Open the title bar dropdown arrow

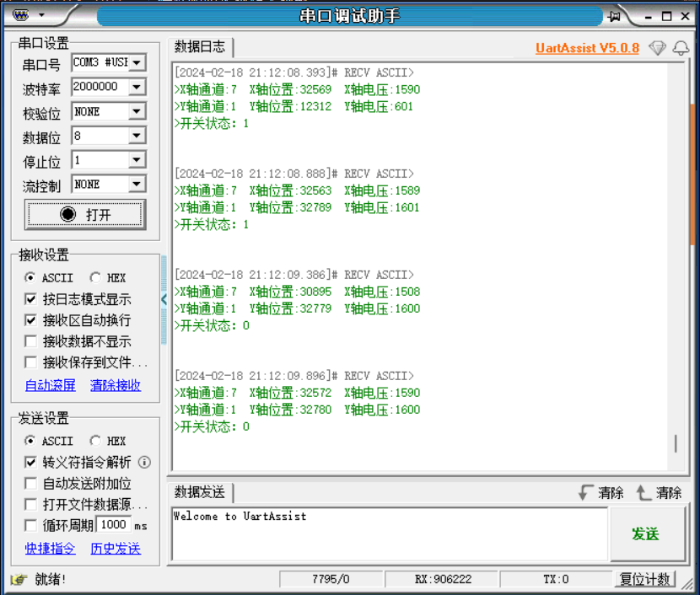click(x=41, y=15)
